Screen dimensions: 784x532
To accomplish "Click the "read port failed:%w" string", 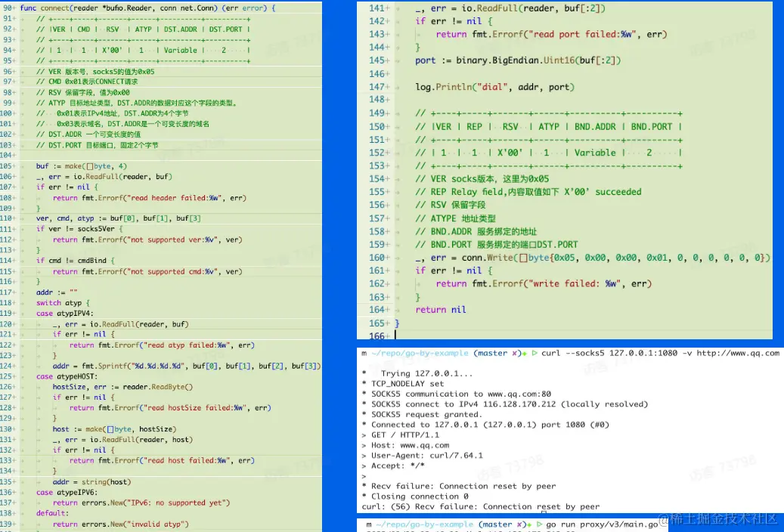I will (x=584, y=34).
